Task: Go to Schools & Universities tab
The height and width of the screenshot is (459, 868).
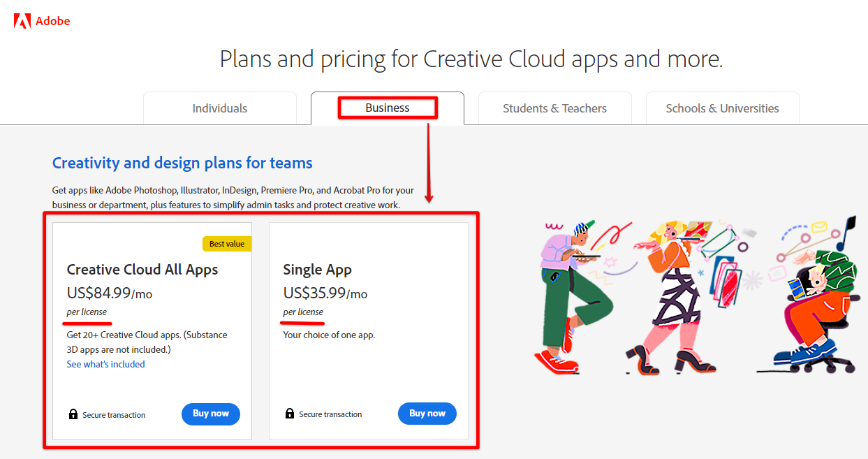Action: pyautogui.click(x=722, y=108)
